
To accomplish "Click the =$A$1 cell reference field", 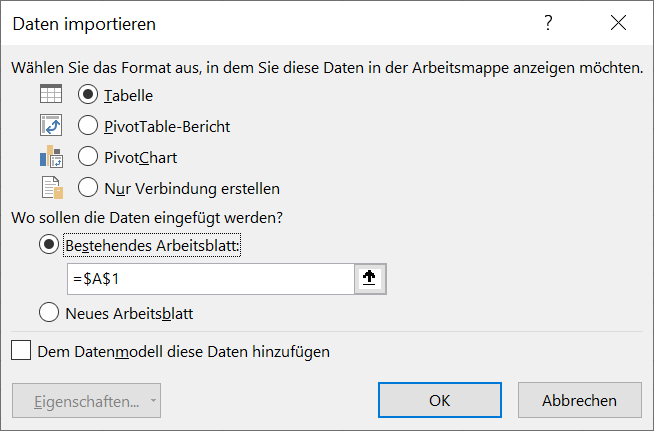I will 211,279.
